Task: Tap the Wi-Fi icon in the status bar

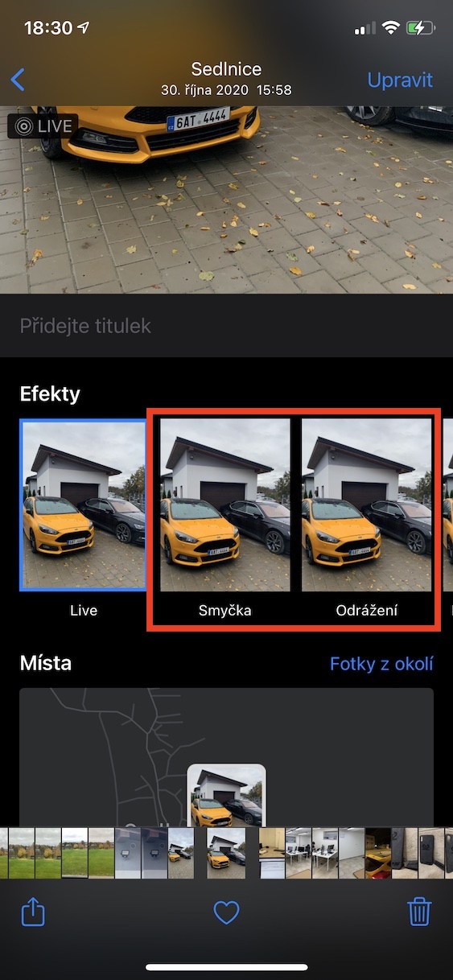Action: (x=390, y=29)
